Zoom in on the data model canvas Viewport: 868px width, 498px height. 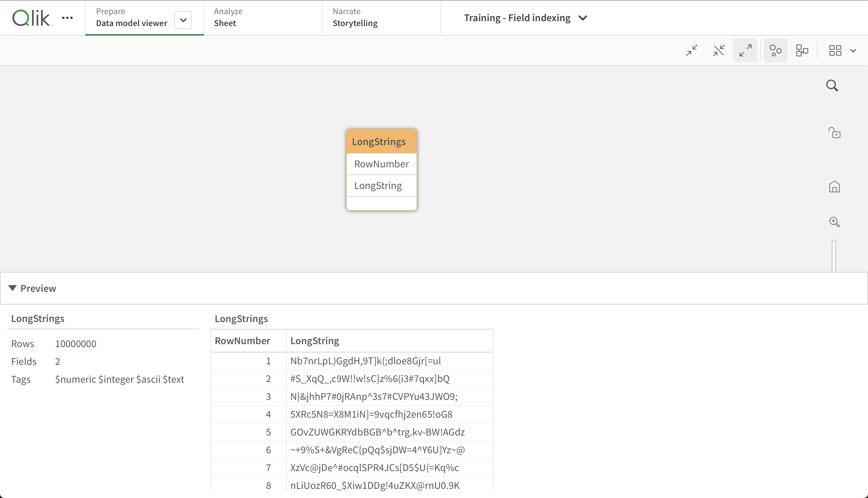pos(835,222)
